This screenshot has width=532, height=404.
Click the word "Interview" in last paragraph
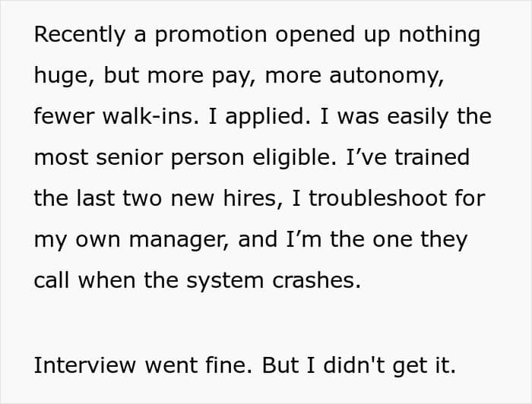tap(85, 365)
